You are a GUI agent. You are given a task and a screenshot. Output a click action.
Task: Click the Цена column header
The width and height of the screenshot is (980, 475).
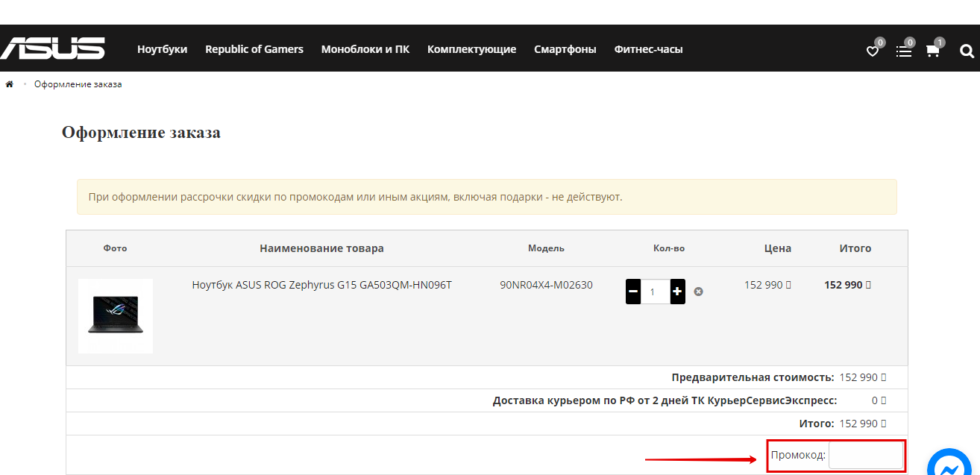778,248
